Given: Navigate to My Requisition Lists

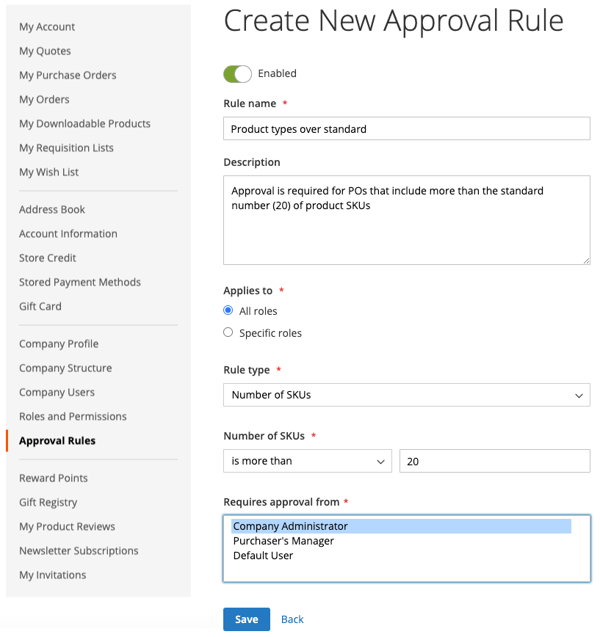Looking at the screenshot, I should pos(66,148).
